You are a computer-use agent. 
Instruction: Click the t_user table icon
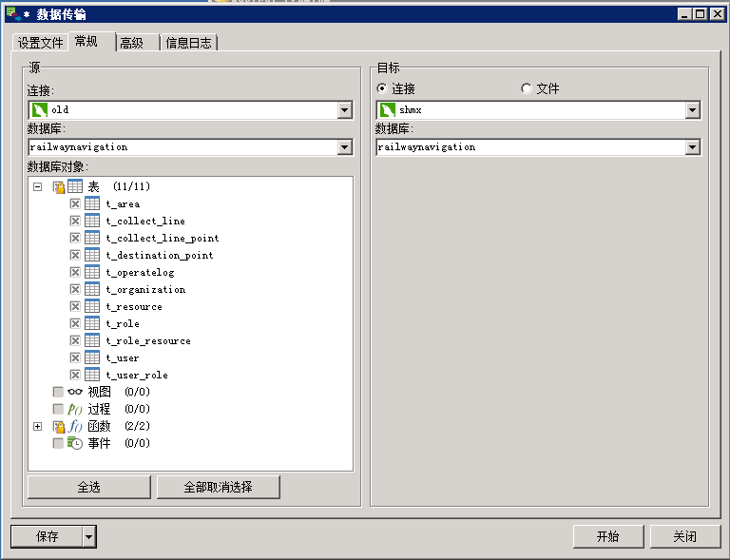point(92,357)
